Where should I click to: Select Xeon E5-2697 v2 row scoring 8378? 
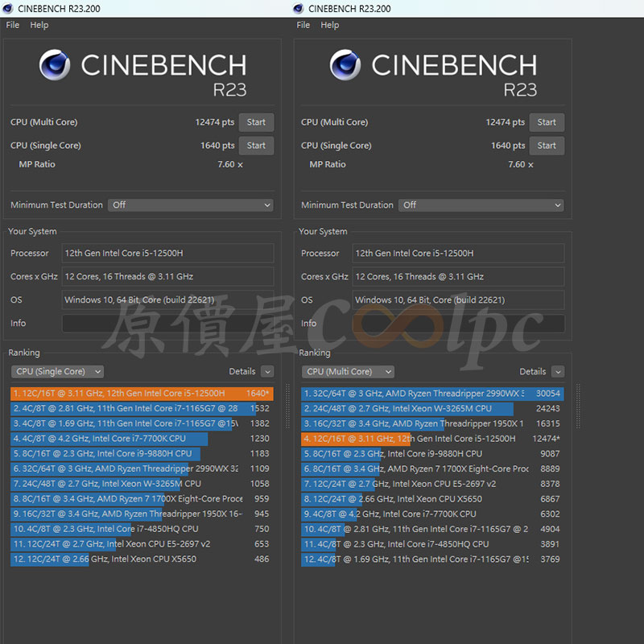click(432, 484)
